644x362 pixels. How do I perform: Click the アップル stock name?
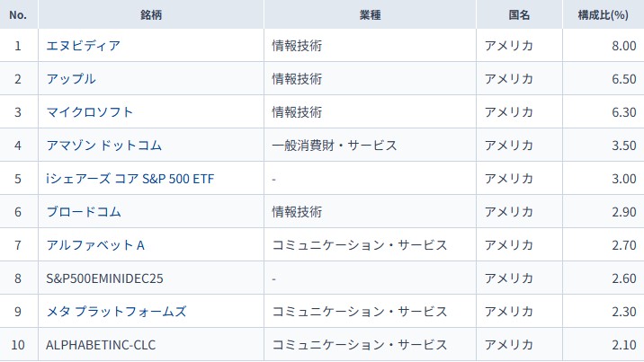coord(71,79)
